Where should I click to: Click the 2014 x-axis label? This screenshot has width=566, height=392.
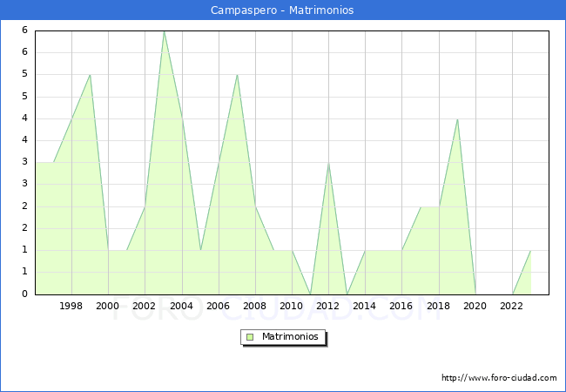365,306
